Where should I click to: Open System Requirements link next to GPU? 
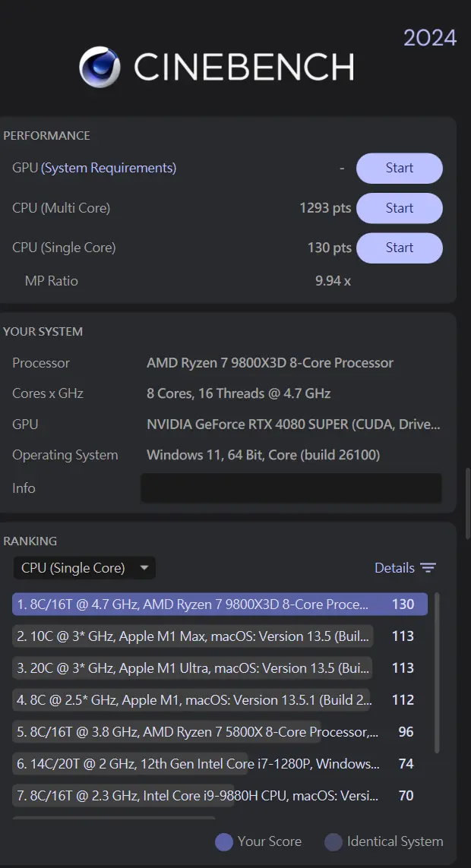pos(109,168)
